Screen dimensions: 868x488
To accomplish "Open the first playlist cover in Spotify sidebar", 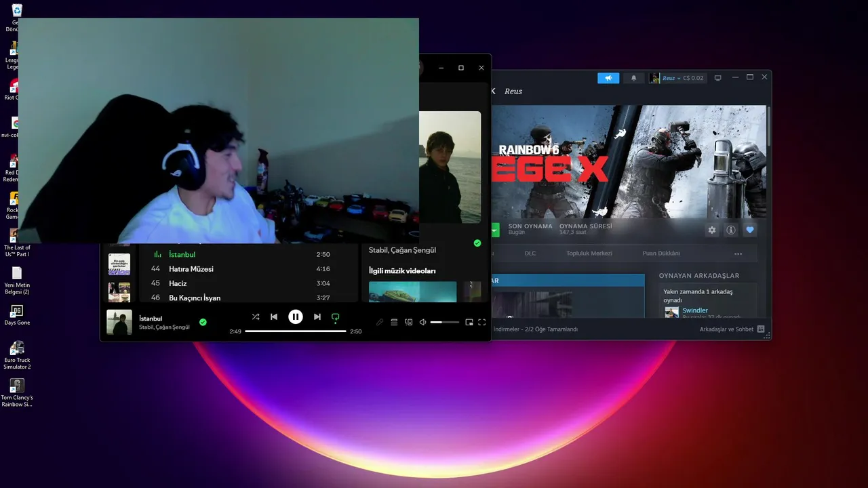I will (x=119, y=264).
